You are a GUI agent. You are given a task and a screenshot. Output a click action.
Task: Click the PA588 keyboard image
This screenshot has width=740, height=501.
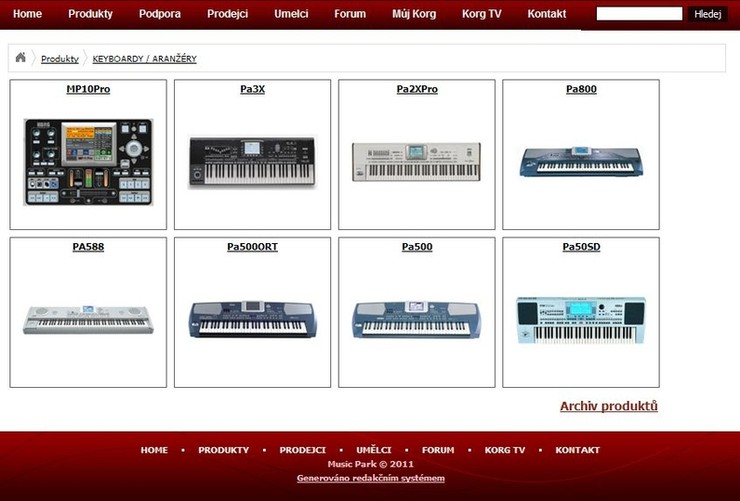pyautogui.click(x=88, y=319)
